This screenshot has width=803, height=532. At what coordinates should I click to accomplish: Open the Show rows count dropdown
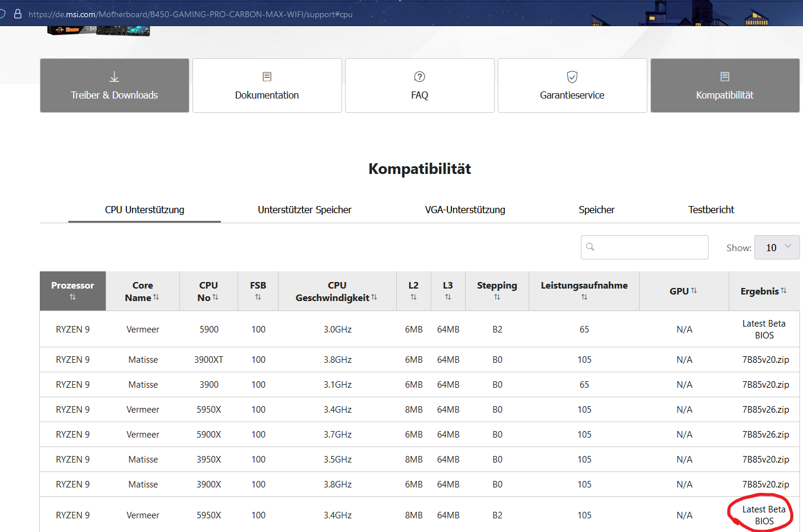[777, 248]
